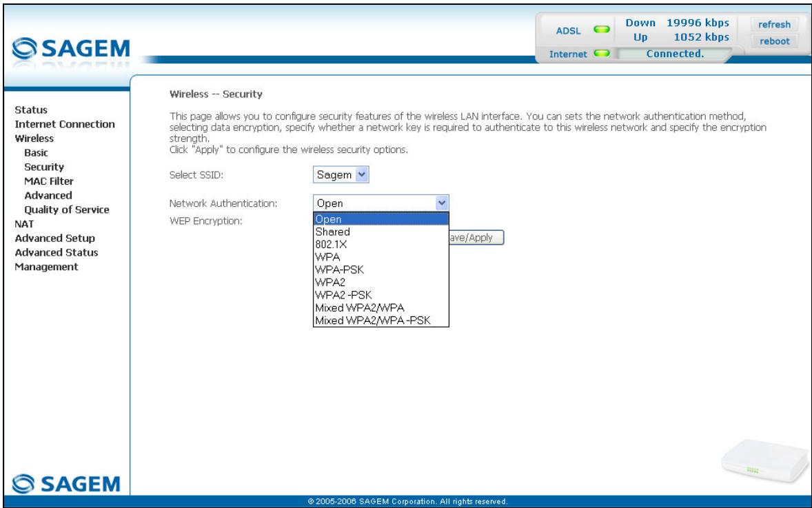Open the MAC Filter page
The height and width of the screenshot is (508, 812).
49,181
